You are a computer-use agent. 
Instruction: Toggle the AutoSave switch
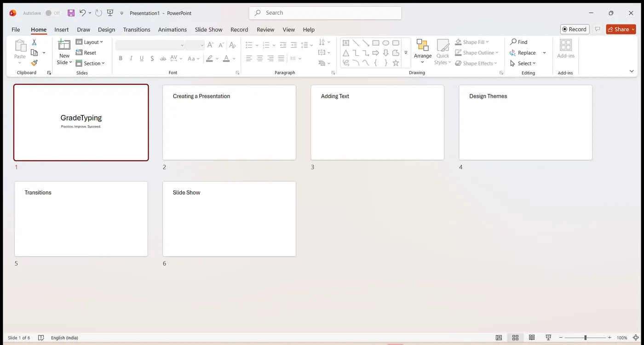pyautogui.click(x=53, y=13)
